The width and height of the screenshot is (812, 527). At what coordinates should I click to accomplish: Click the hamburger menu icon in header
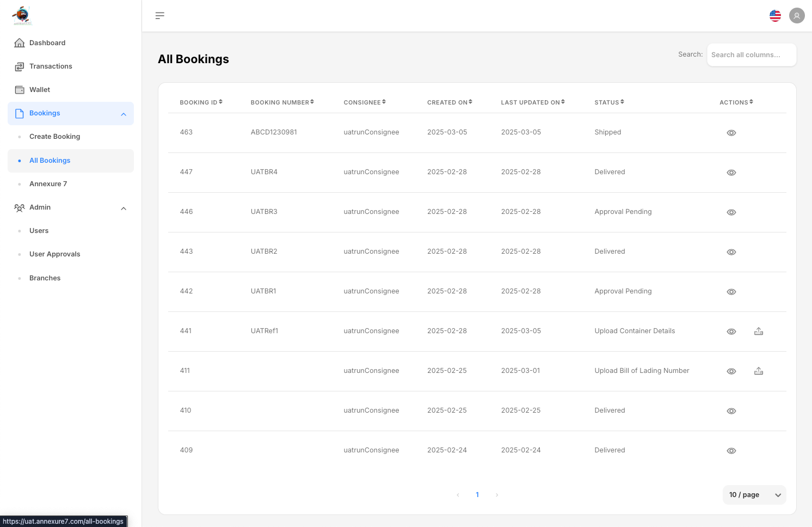[x=159, y=16]
